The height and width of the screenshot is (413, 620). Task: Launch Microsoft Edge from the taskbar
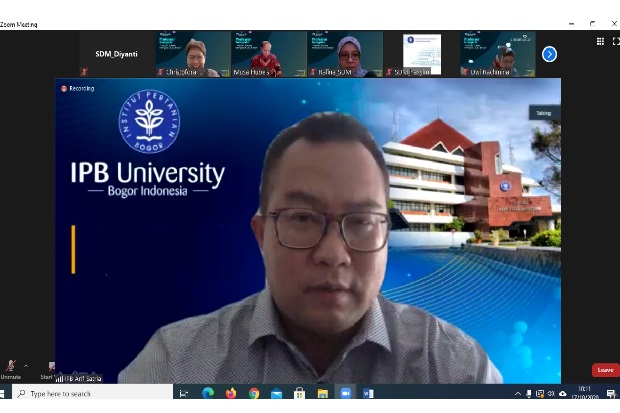(208, 393)
